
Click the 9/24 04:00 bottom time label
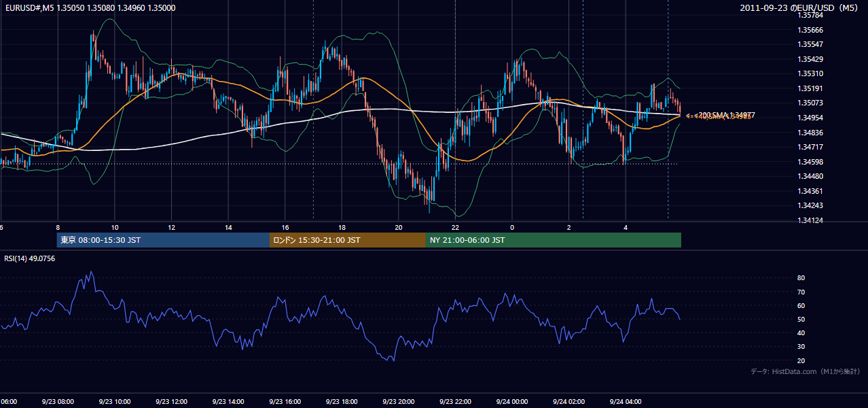626,402
